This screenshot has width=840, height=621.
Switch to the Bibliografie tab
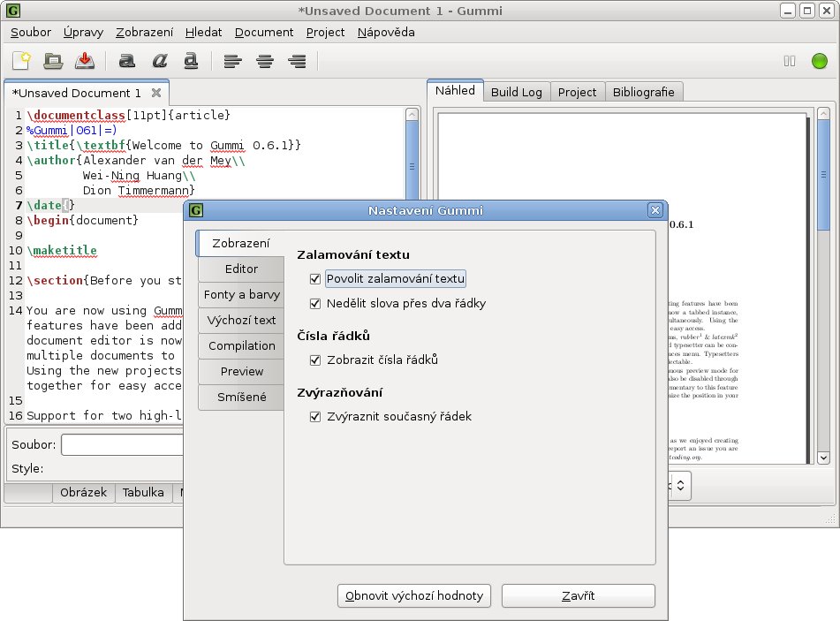(643, 92)
